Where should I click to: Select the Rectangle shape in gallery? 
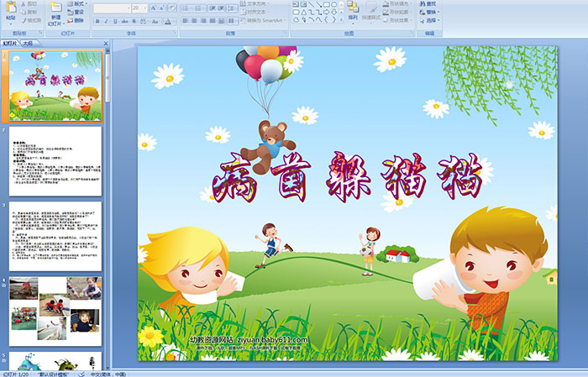click(x=327, y=4)
